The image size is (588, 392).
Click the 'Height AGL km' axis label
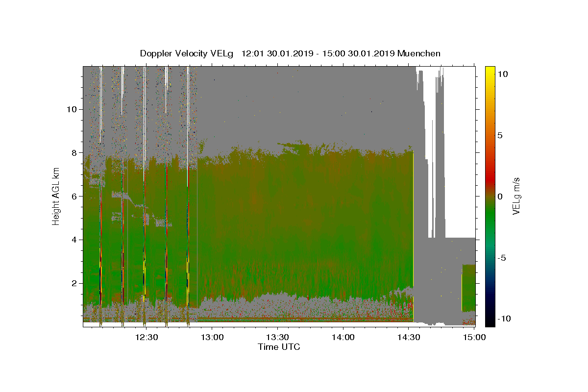pos(56,196)
